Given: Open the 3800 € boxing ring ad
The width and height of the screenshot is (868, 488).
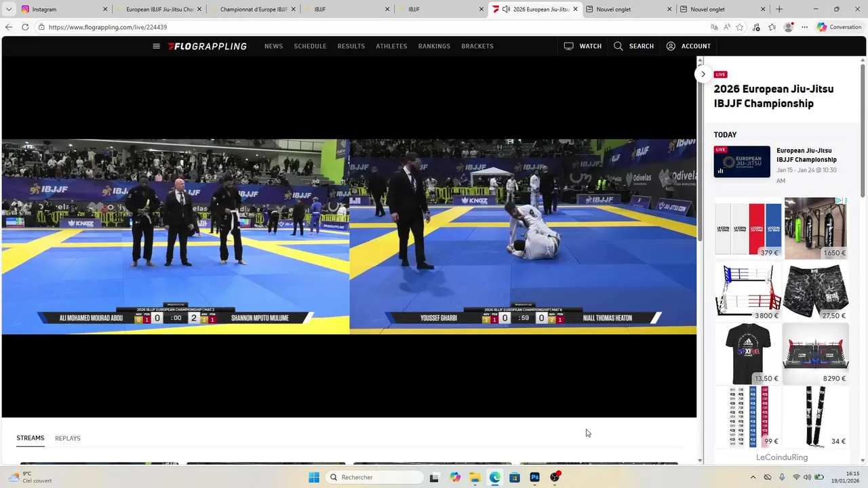Looking at the screenshot, I should 748,291.
